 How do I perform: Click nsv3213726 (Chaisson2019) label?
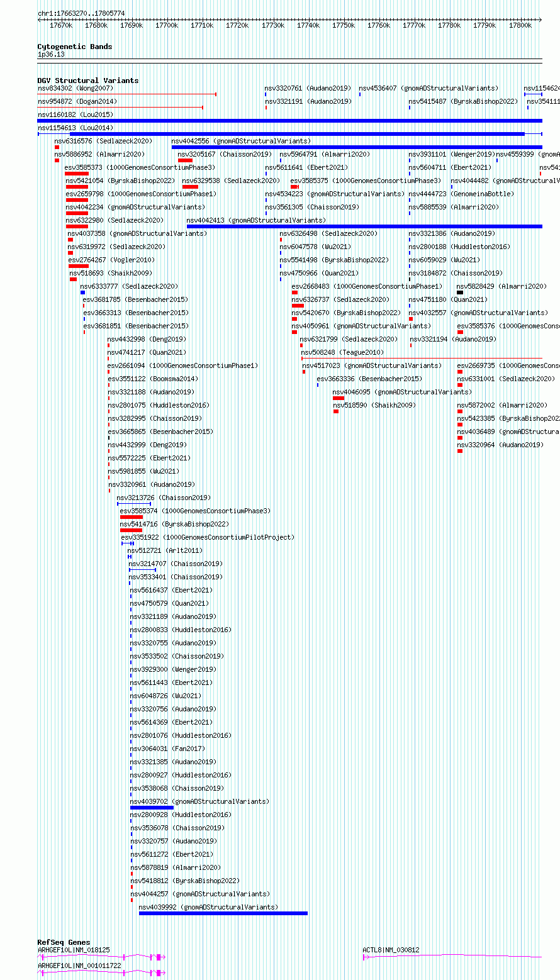[x=164, y=498]
